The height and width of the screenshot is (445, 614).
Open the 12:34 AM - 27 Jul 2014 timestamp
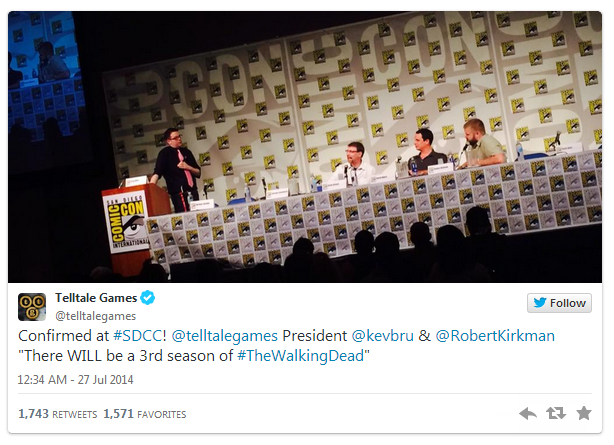(76, 380)
